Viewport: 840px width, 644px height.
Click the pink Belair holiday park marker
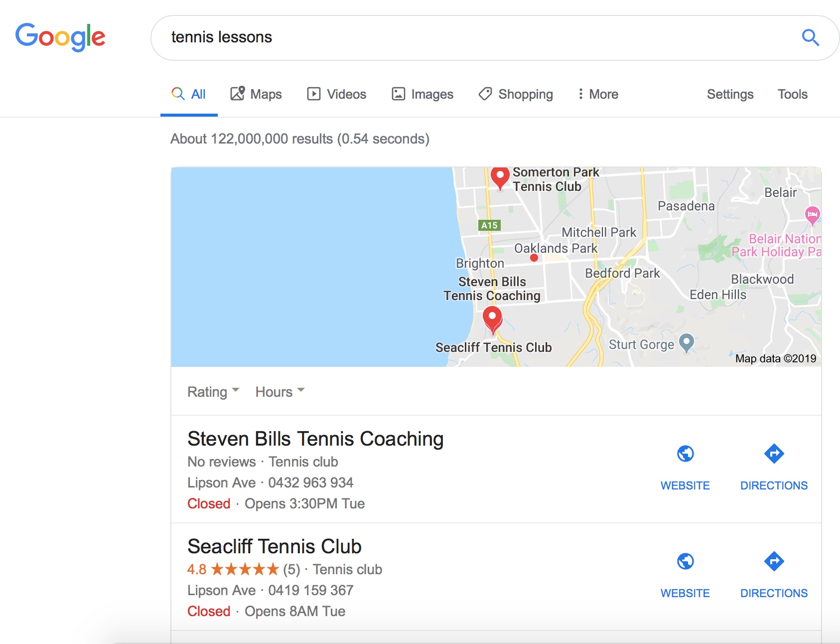(x=812, y=215)
